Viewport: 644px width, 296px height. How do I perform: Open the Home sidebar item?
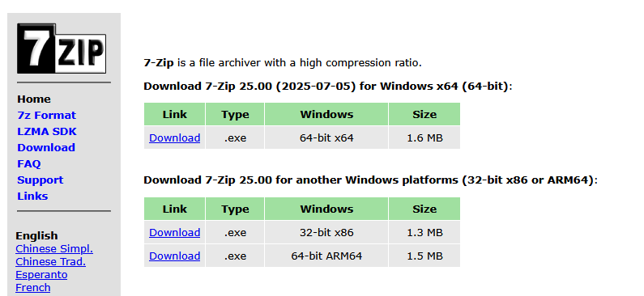click(x=34, y=99)
